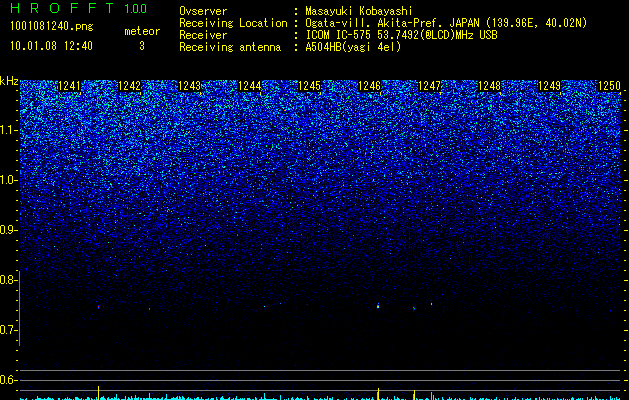Click the 0.6 frequency axis label
The width and height of the screenshot is (629, 400).
(x=8, y=380)
